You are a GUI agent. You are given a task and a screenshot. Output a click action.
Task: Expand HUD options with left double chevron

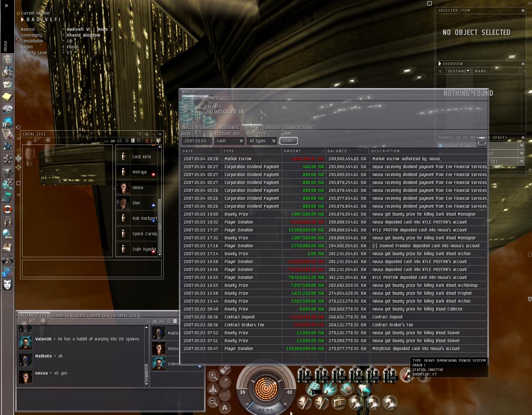coord(243,392)
